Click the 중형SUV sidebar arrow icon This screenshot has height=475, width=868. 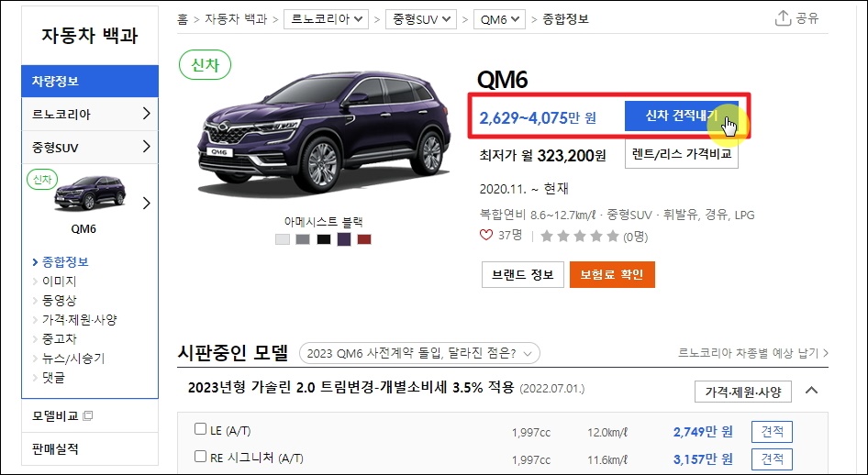146,147
